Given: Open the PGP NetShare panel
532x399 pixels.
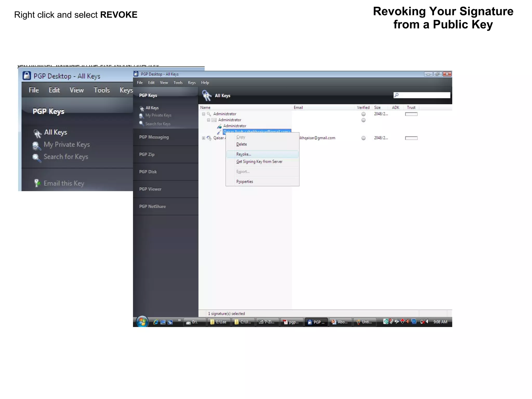Looking at the screenshot, I should point(165,207).
